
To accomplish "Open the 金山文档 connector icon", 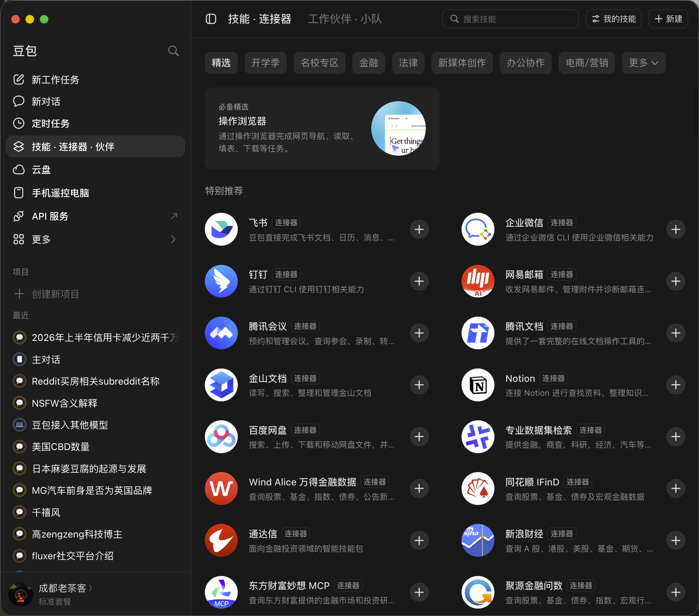I will 221,385.
